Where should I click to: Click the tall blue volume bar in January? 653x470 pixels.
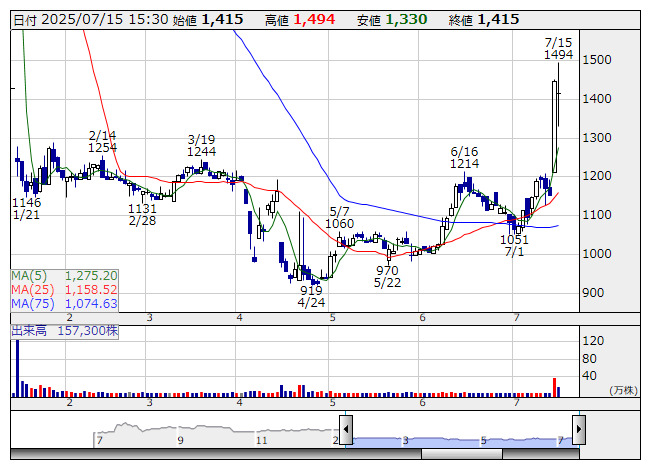pyautogui.click(x=17, y=368)
